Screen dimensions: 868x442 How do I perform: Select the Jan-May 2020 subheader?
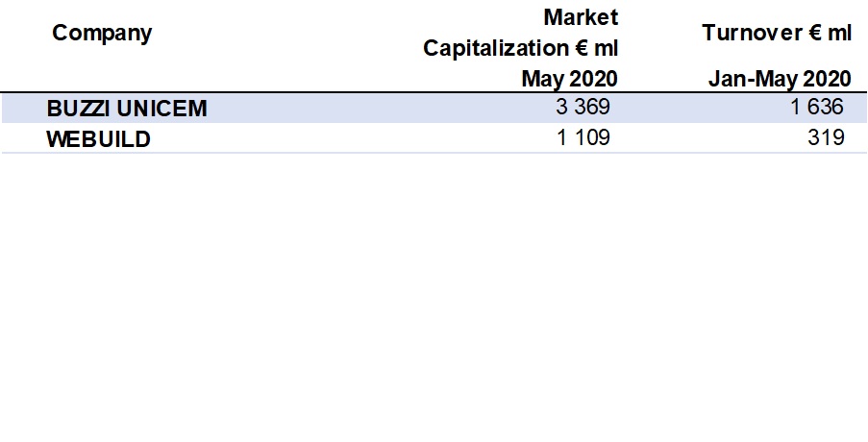click(x=780, y=79)
